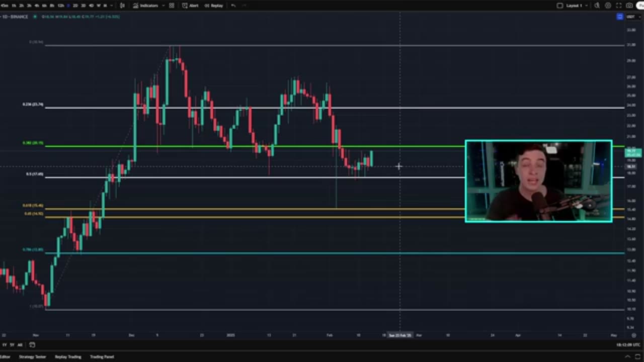The width and height of the screenshot is (644, 362).
Task: Expand the timeframe interval dropdown arrow
Action: [x=112, y=6]
